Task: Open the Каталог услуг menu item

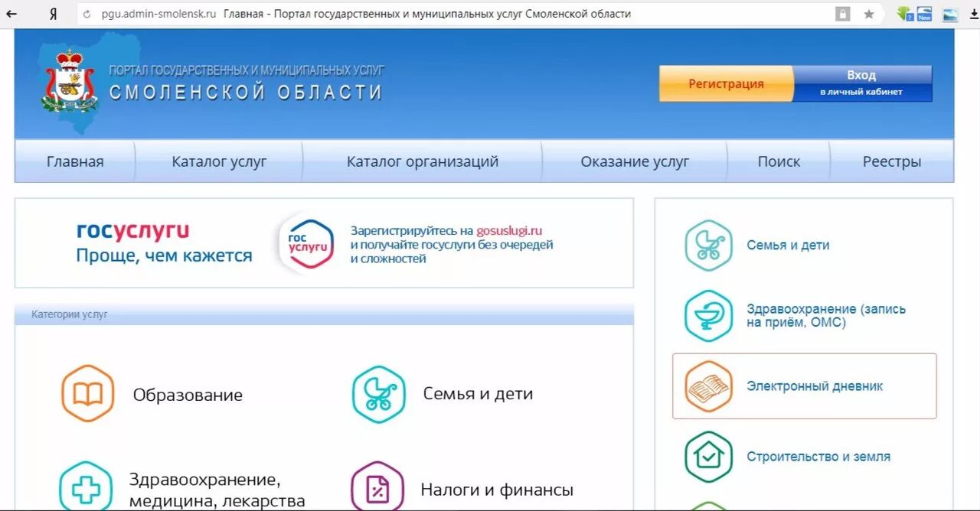Action: (x=219, y=161)
